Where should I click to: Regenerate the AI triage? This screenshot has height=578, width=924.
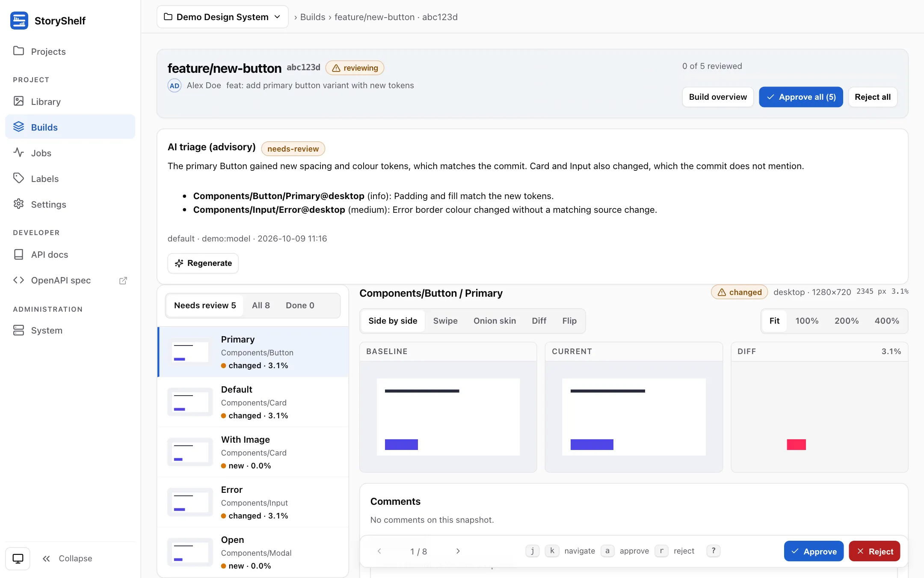(x=203, y=263)
